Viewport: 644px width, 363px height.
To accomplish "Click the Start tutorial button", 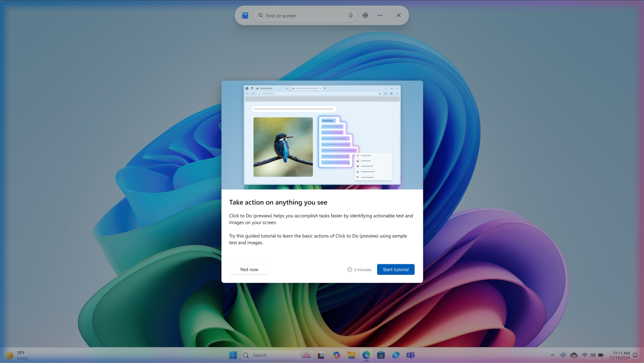I will coord(395,269).
